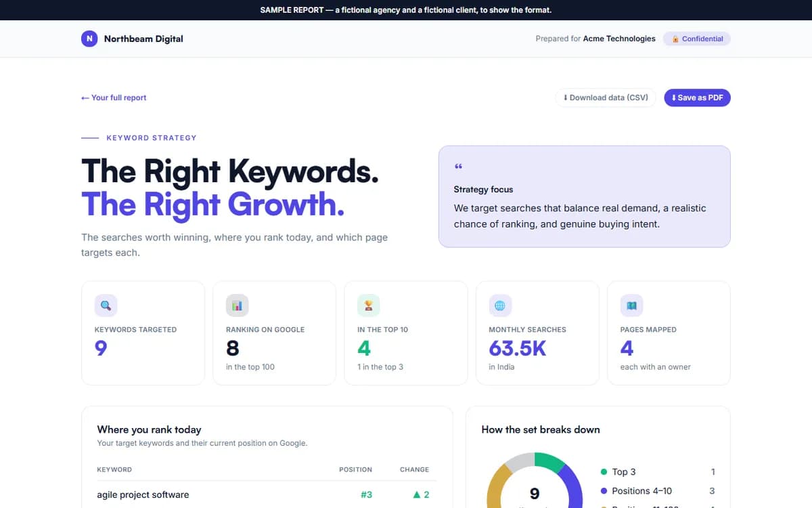The image size is (812, 508).
Task: Click the green Top 3 legend dot
Action: [x=604, y=471]
